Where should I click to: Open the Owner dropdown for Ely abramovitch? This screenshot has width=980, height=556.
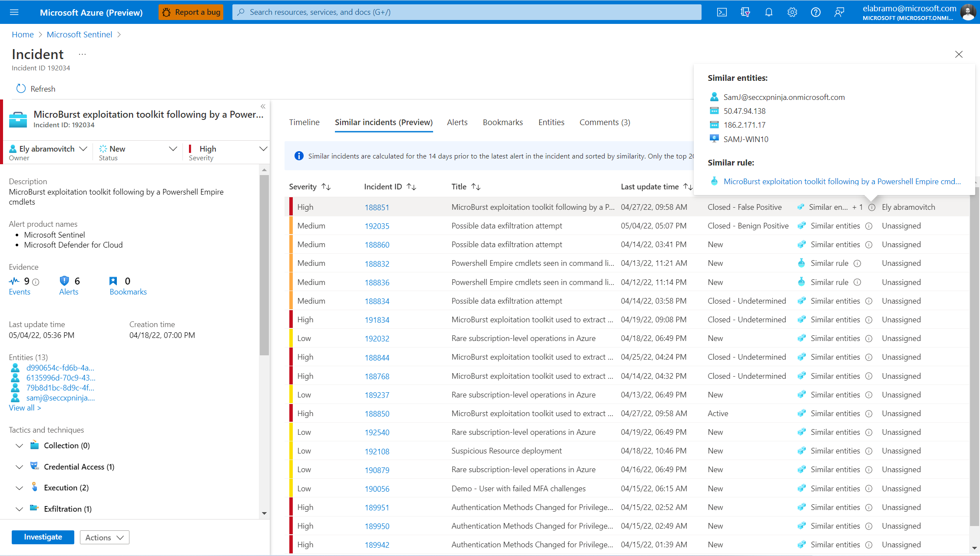click(83, 149)
